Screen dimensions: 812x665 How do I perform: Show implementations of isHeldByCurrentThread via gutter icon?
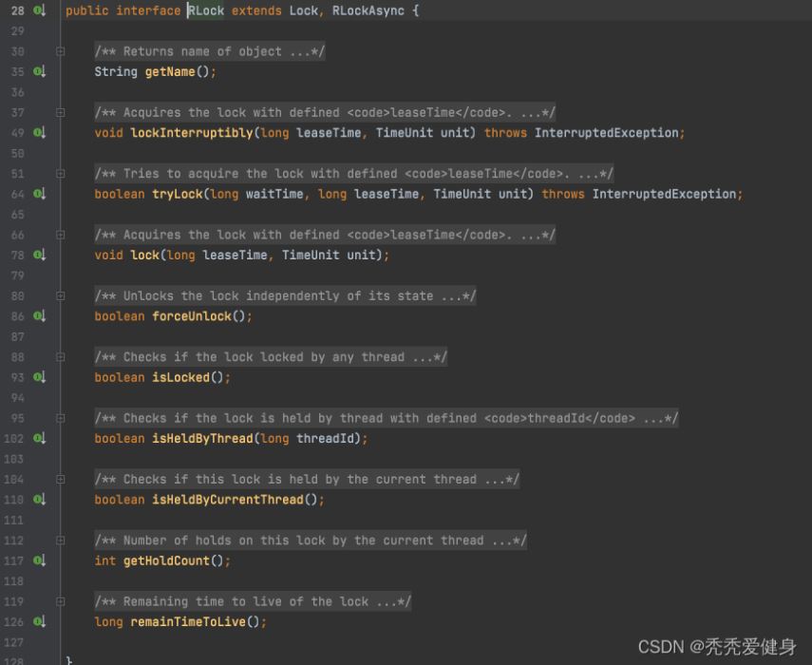pyautogui.click(x=39, y=500)
